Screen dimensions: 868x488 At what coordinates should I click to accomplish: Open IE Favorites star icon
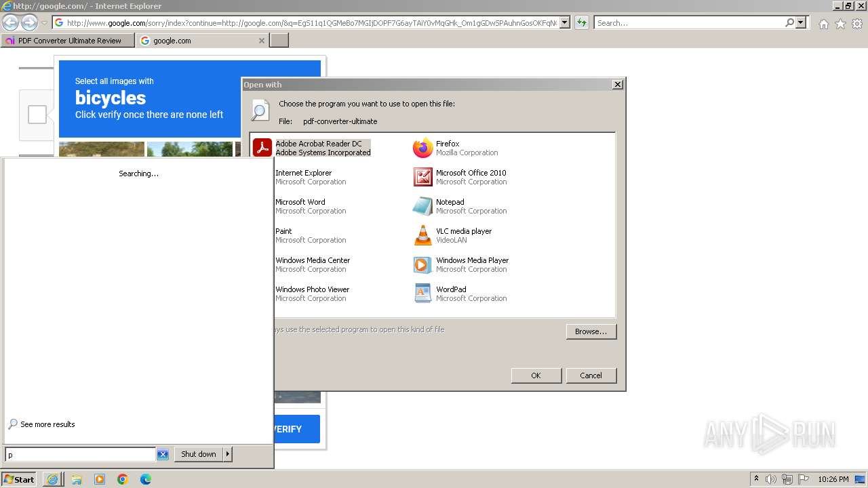click(x=840, y=24)
